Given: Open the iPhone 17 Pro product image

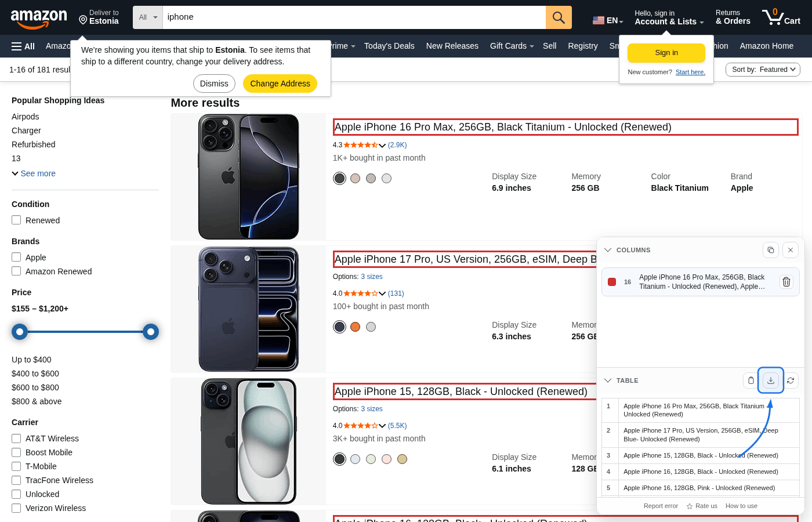Looking at the screenshot, I should click(x=248, y=309).
